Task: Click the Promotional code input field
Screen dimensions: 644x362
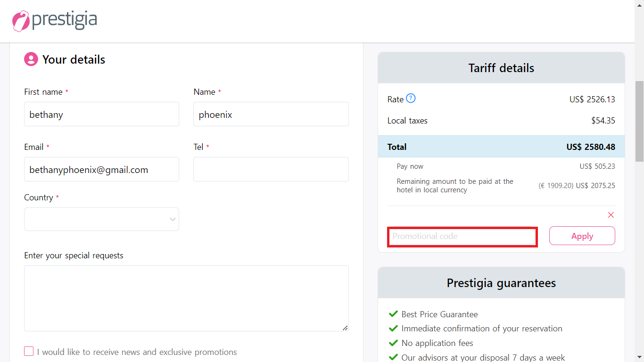Action: (x=462, y=237)
